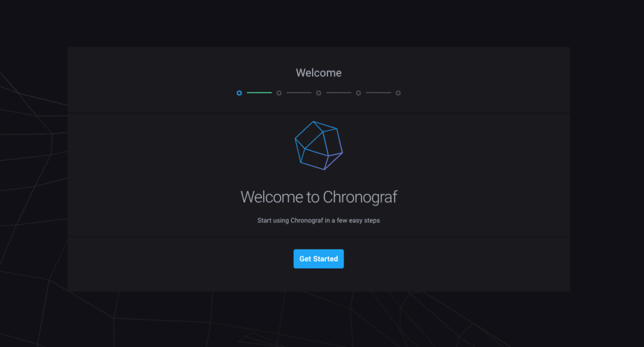Click the word "Chronograf" in the small subtitle
644x347 pixels.
tap(307, 221)
